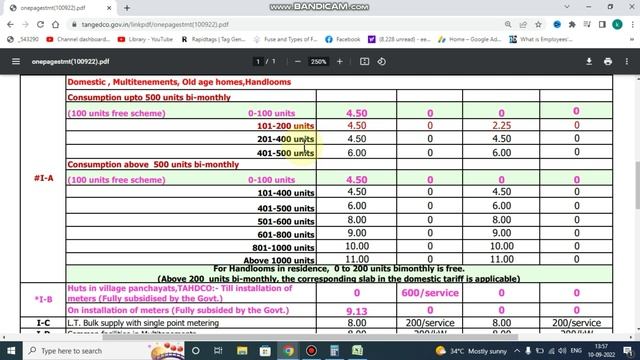Image resolution: width=640 pixels, height=360 pixels.
Task: Open File Explorer from the taskbar
Action: pos(242,351)
